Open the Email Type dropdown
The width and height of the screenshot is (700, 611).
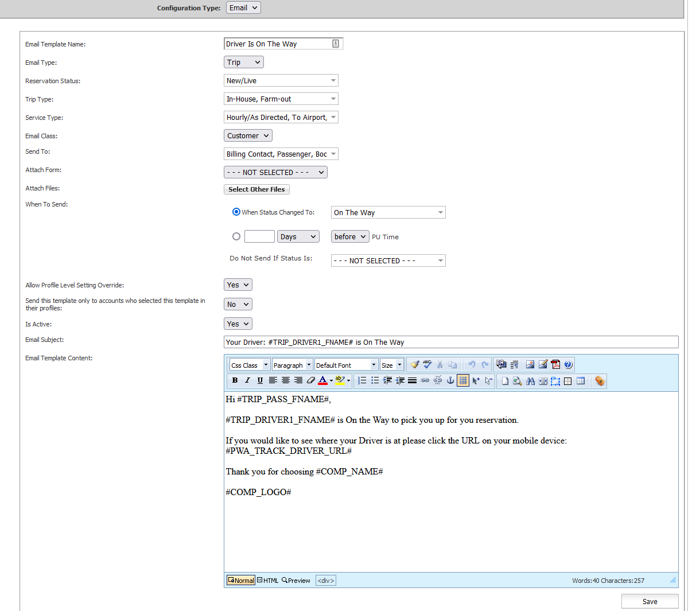coord(243,62)
